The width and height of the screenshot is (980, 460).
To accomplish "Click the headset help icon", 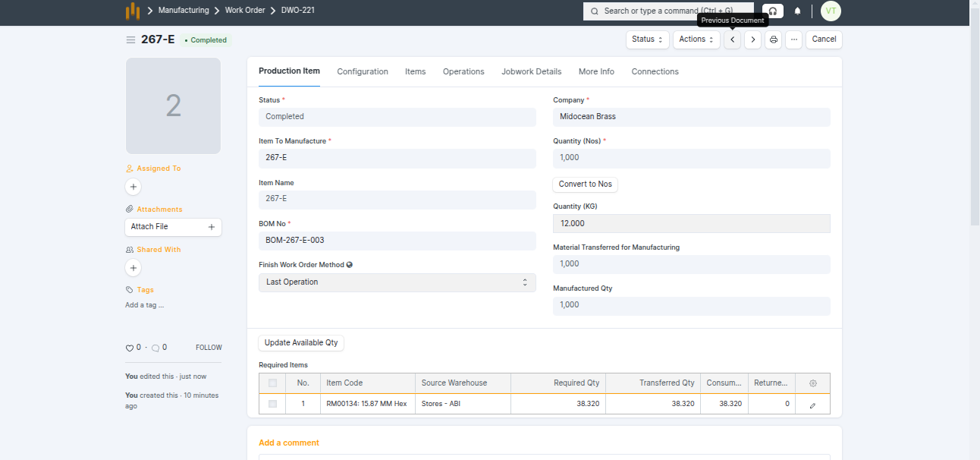I will (772, 11).
